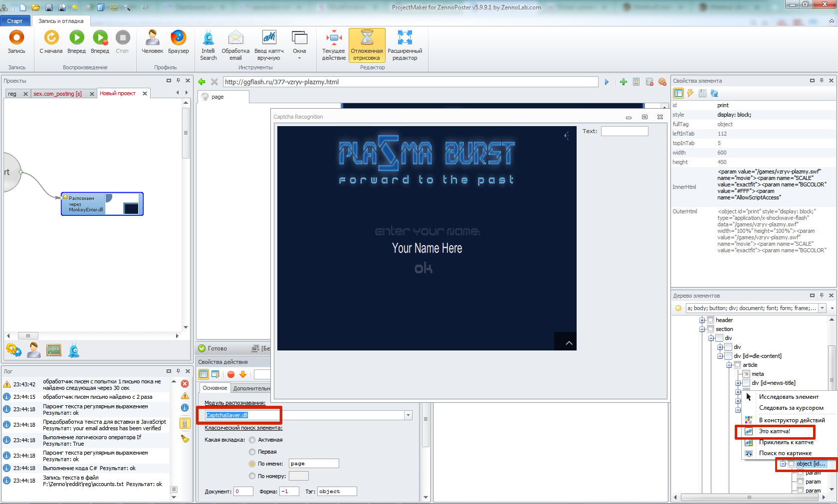The height and width of the screenshot is (504, 838).
Task: Click the red record circle in Свойства действия
Action: coord(230,374)
